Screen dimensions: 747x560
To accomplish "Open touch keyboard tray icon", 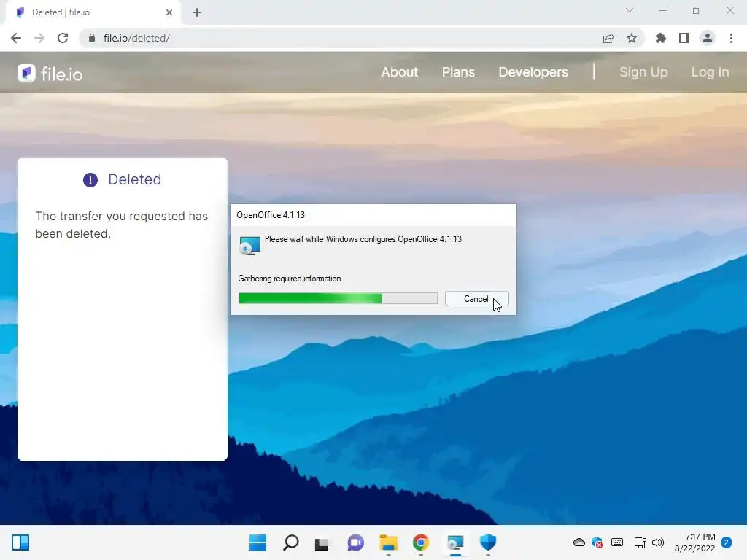I will 617,542.
